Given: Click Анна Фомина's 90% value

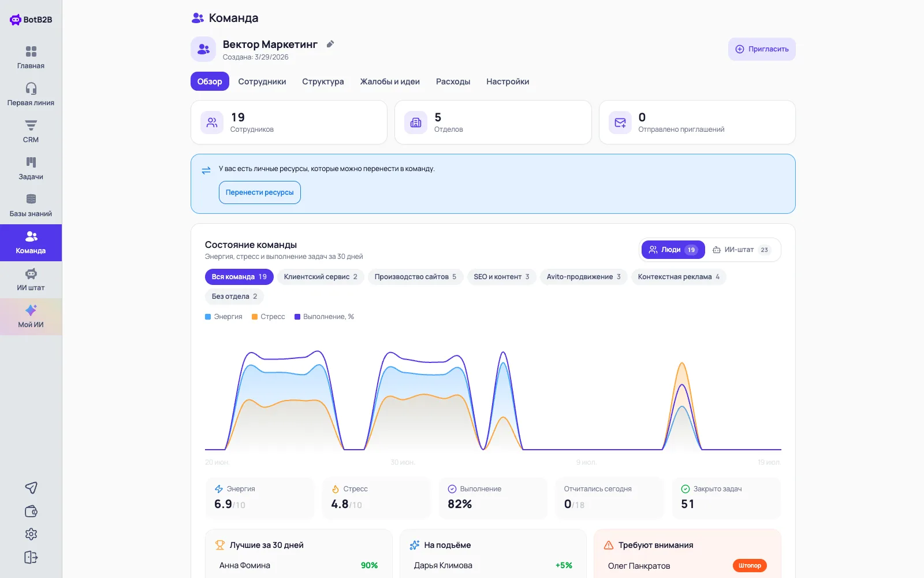Looking at the screenshot, I should click(370, 565).
